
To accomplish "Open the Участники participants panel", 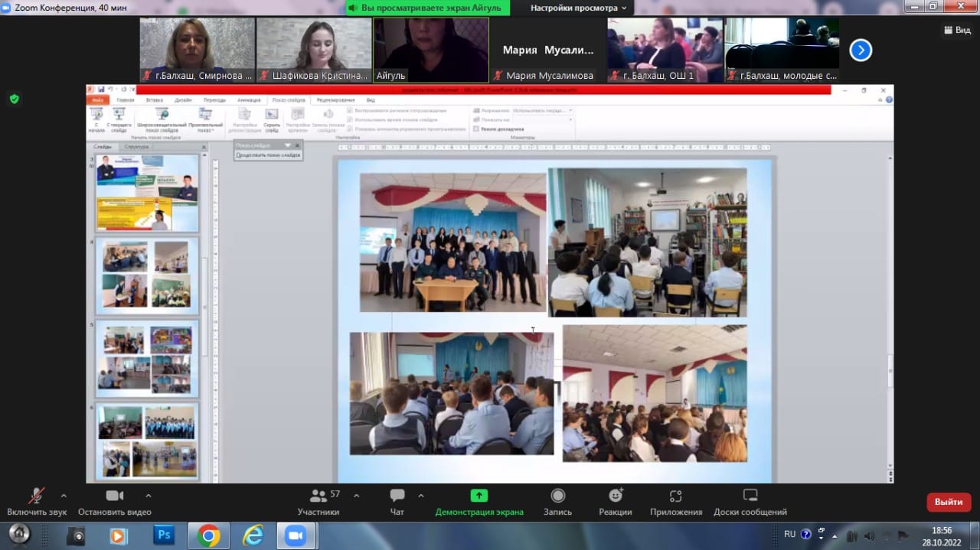I will point(318,496).
